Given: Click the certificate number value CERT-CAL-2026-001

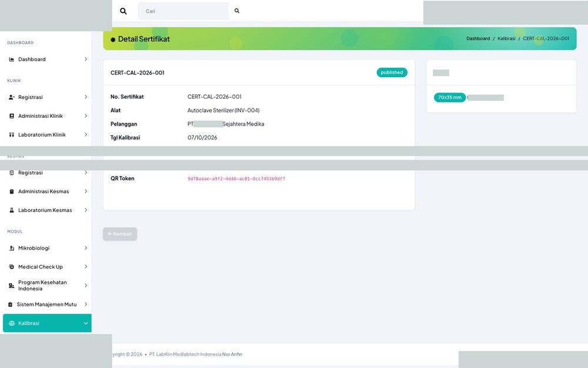Looking at the screenshot, I should tap(215, 97).
